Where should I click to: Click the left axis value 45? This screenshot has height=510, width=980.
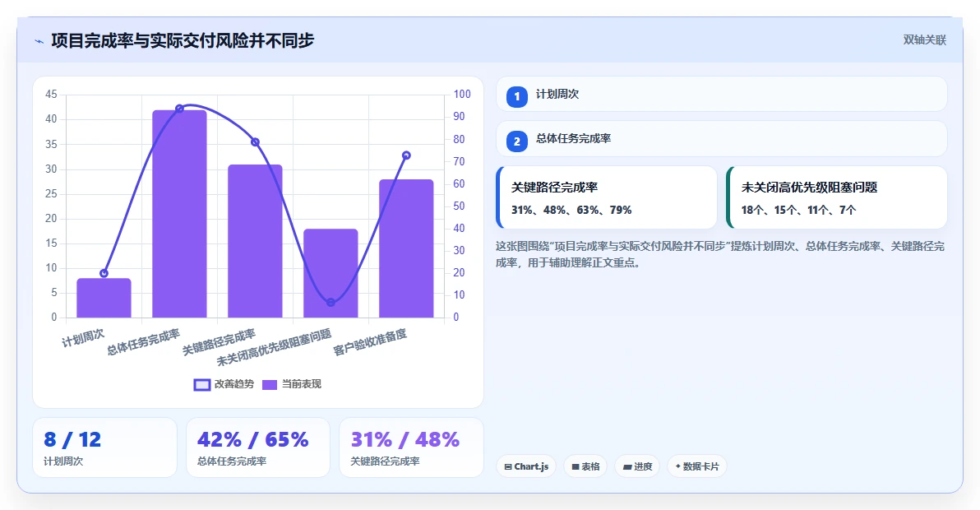point(51,95)
